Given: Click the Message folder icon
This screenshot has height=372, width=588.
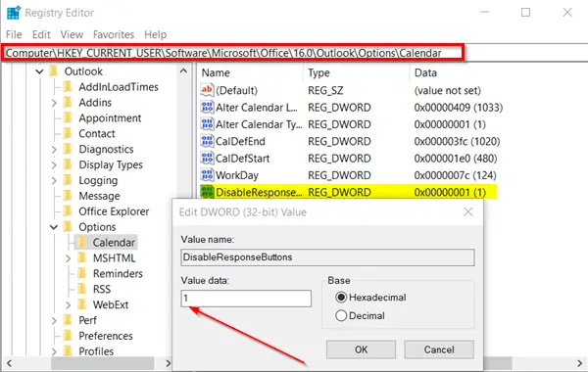Looking at the screenshot, I should click(x=68, y=196).
